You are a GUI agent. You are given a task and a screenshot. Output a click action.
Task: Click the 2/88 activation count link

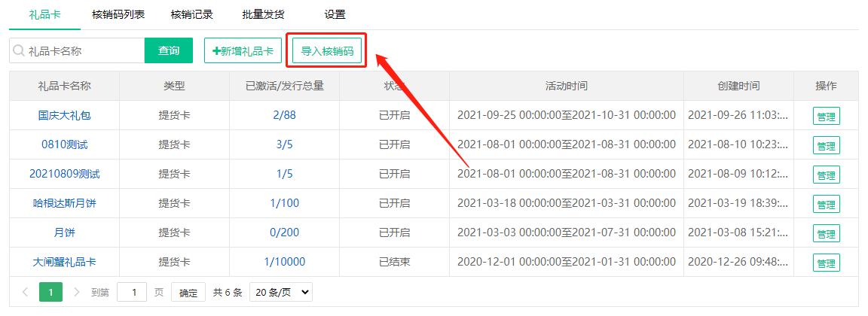(284, 116)
